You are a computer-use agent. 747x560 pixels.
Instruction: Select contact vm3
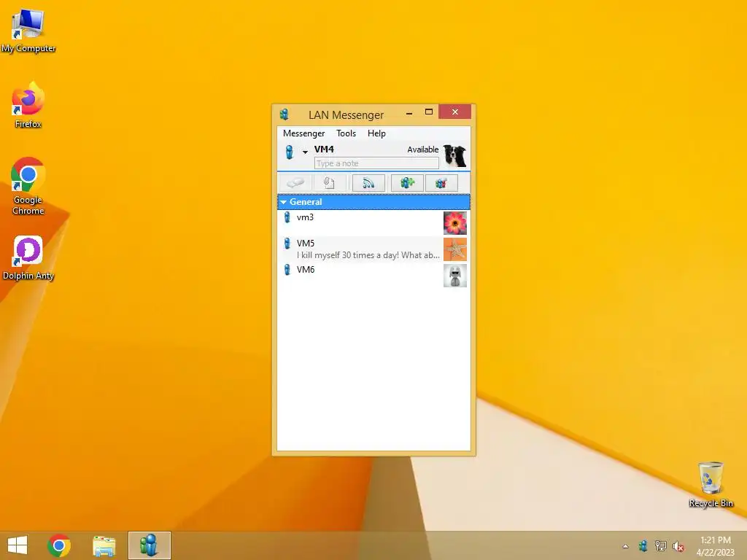coord(374,223)
